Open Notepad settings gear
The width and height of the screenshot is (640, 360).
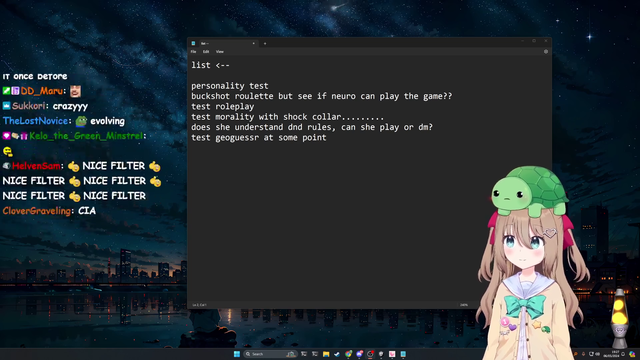[546, 52]
